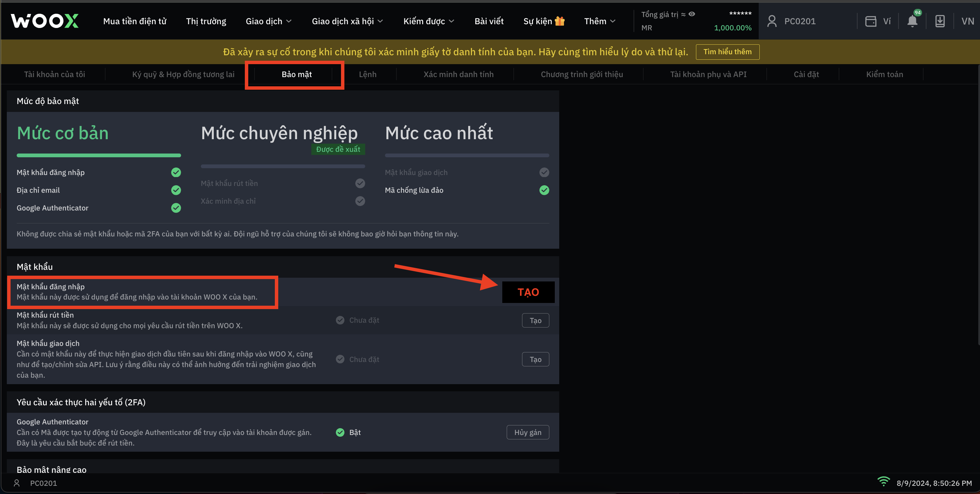Click the Mức chuyên nghiệp heading

[x=279, y=133]
